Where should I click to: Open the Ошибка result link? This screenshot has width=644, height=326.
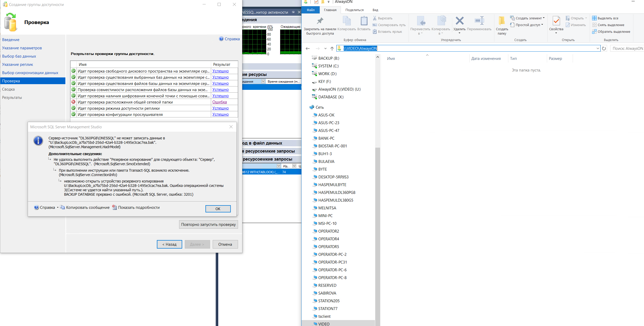219,102
